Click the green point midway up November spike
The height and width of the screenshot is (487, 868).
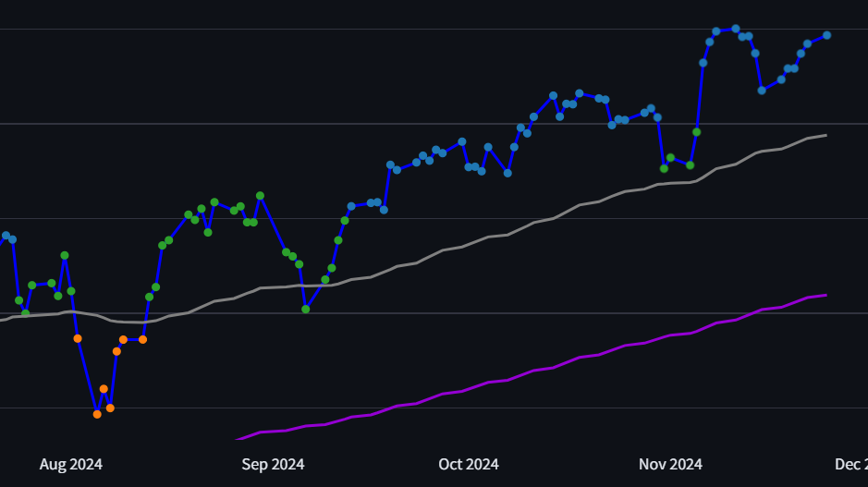tap(696, 132)
